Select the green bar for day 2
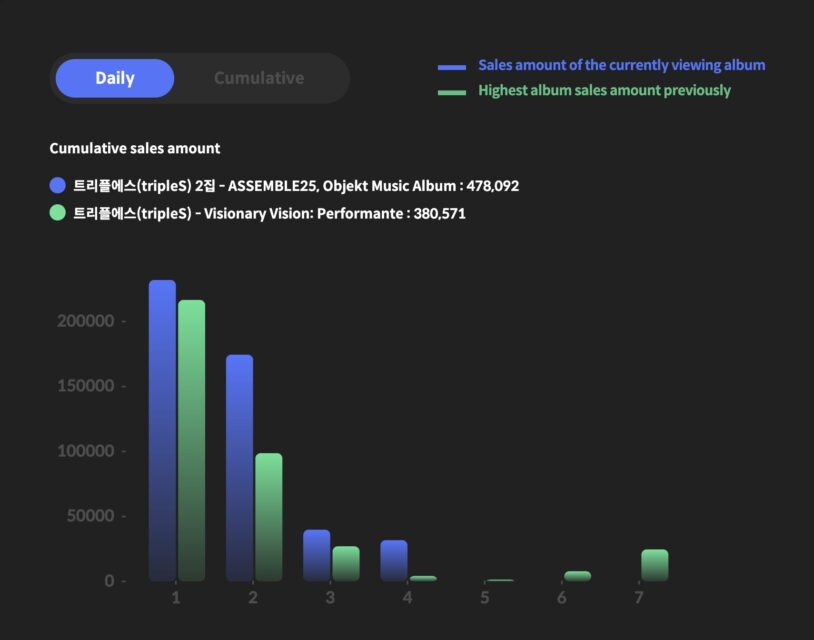 coord(268,516)
